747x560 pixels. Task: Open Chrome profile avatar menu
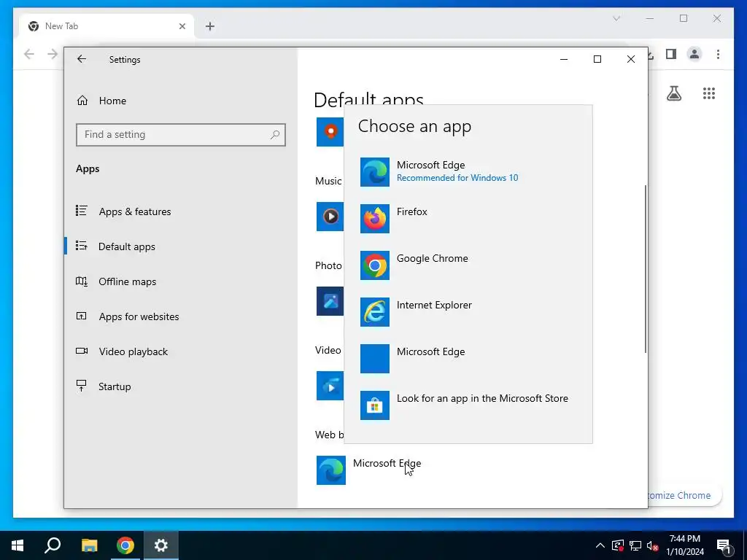tap(694, 54)
